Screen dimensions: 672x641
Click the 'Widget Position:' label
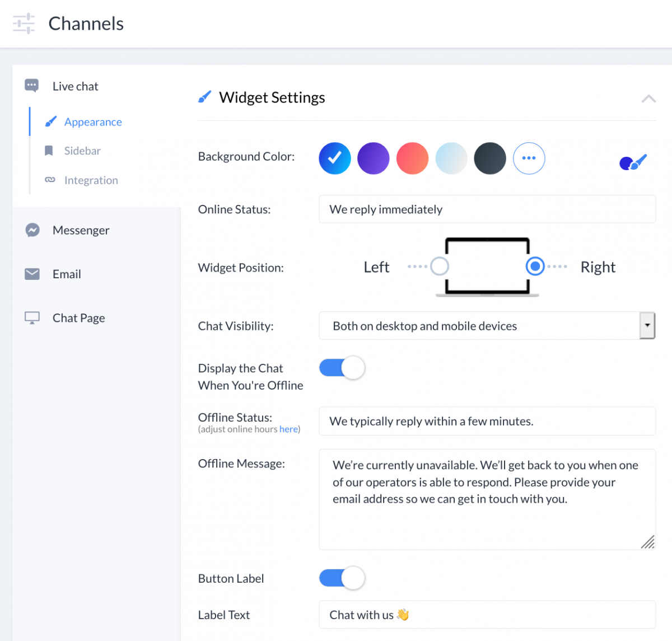pos(241,268)
